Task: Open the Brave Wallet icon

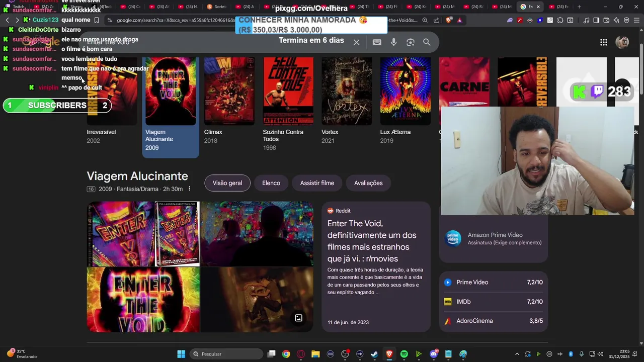Action: point(606,20)
